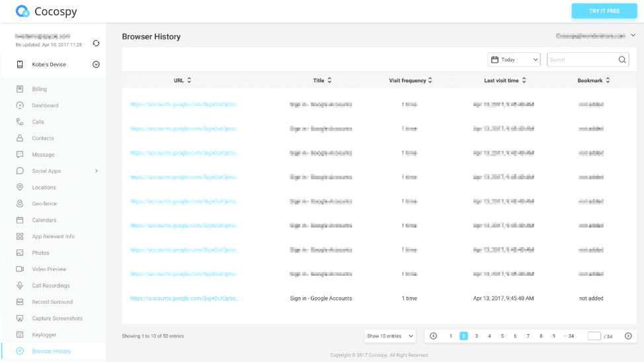Open the Show 10 entries dropdown
Viewport: 644px width, 362px height.
pos(389,336)
